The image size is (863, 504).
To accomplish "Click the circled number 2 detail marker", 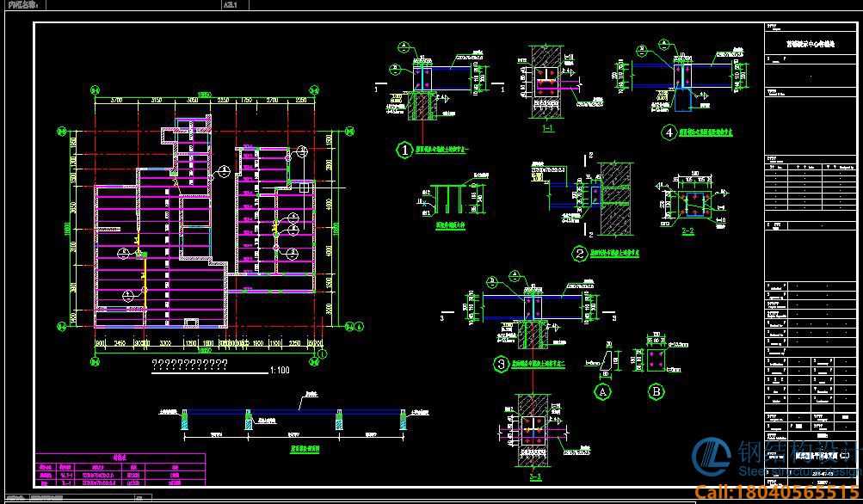I will point(581,253).
